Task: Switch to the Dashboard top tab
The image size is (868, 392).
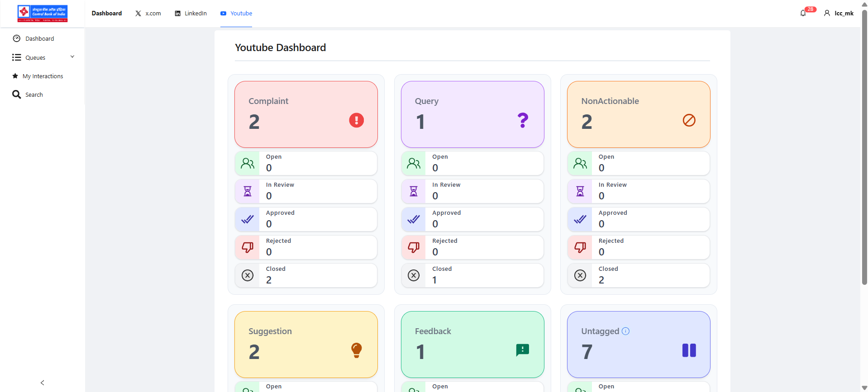Action: [x=107, y=13]
